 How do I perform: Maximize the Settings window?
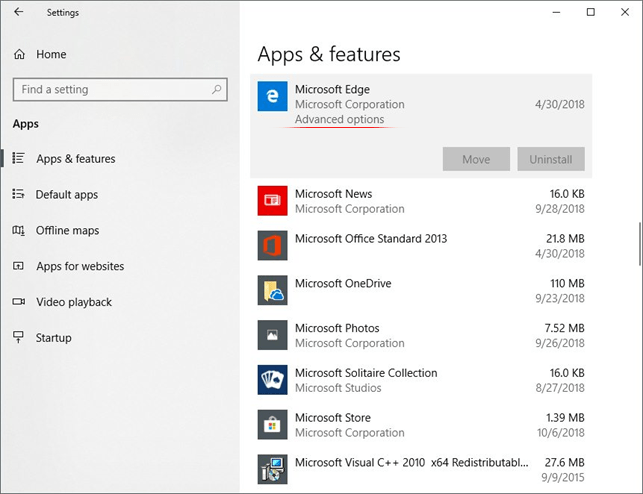[591, 12]
